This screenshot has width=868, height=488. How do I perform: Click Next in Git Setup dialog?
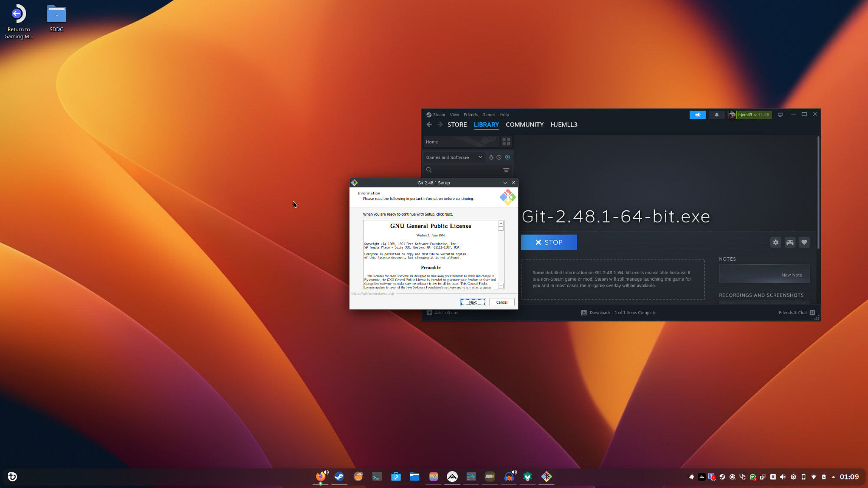[x=473, y=302]
